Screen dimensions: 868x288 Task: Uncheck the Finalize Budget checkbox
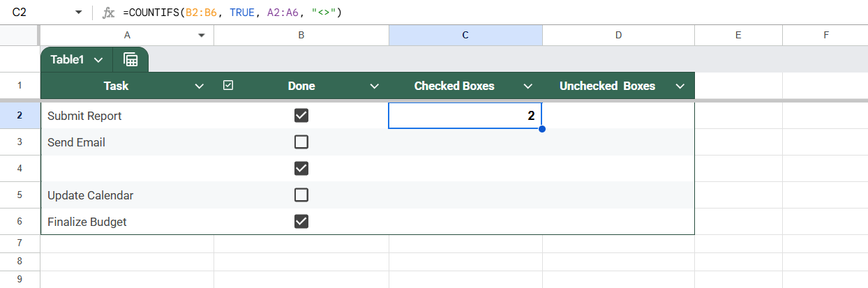tap(301, 222)
